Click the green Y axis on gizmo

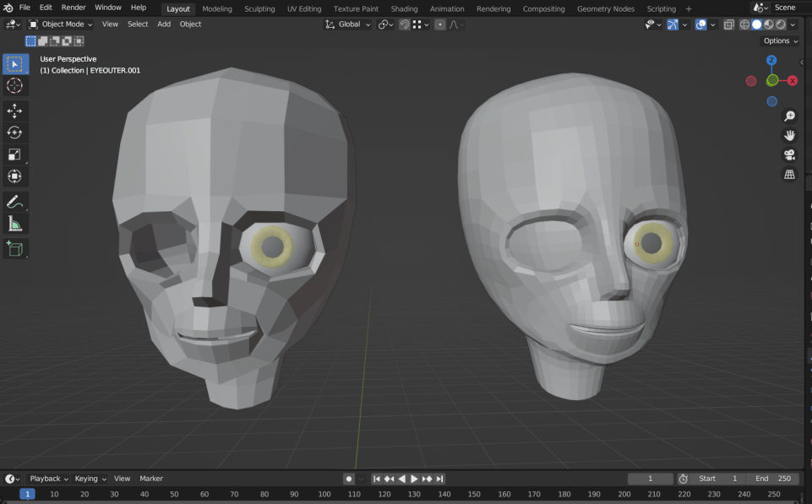pyautogui.click(x=772, y=80)
